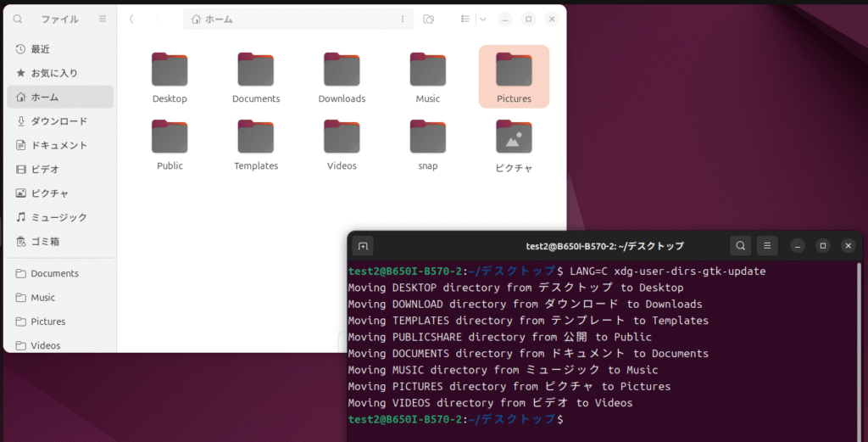Open the Videos folder icon in home view
The width and height of the screenshot is (868, 442).
point(342,144)
